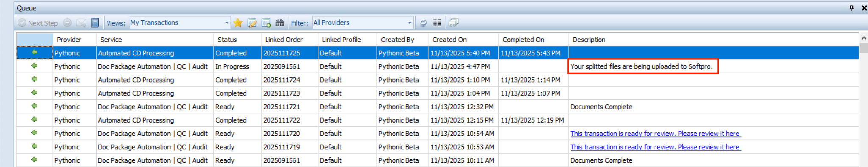This screenshot has height=167, width=868.
Task: Click the column layout icon in toolbar
Action: pyautogui.click(x=437, y=23)
